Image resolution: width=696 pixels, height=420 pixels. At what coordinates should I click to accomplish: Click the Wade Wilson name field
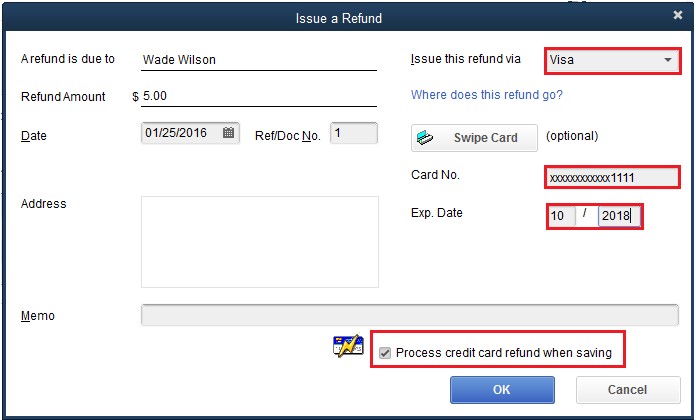coord(259,60)
